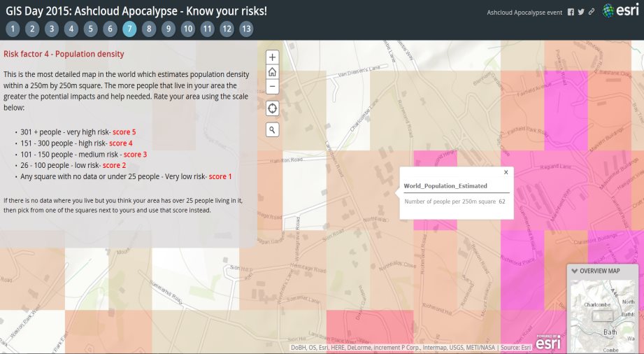
Task: Reset map to default home extent
Action: tap(272, 72)
